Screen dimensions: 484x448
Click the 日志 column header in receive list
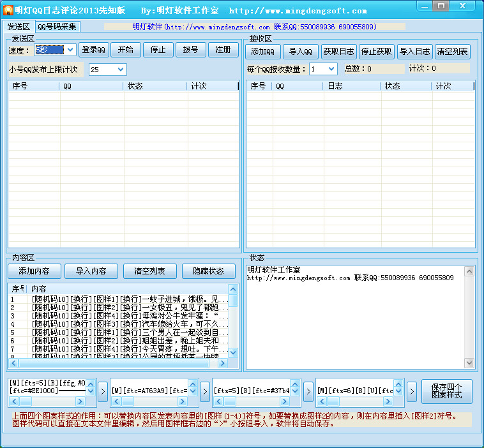point(352,86)
